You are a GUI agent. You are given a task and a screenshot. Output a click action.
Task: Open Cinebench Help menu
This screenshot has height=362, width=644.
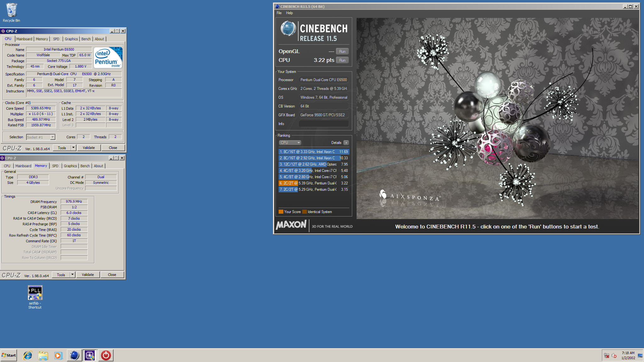289,13
